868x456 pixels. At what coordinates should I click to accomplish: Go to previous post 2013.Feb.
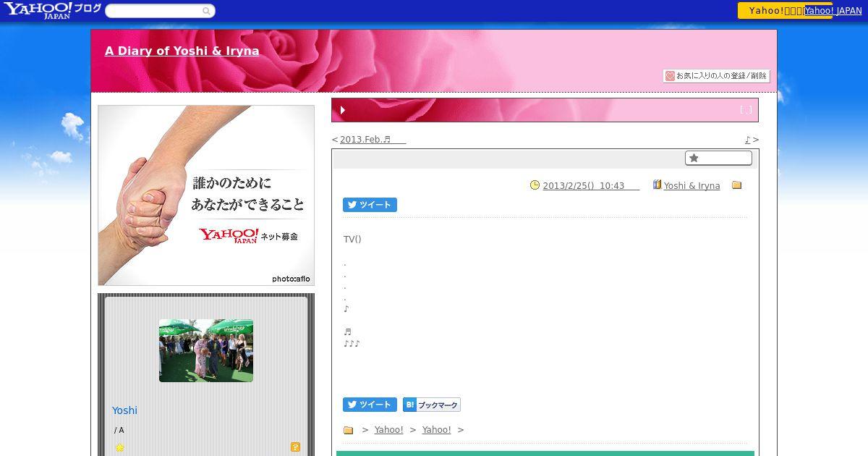(373, 140)
